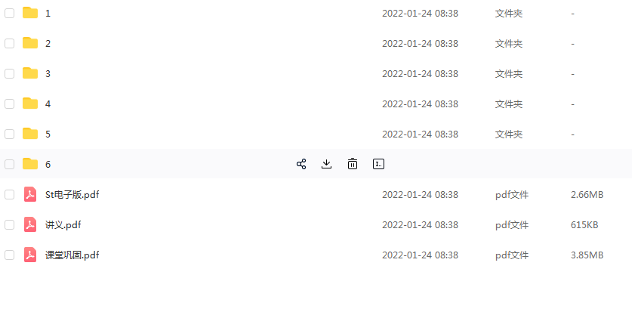The width and height of the screenshot is (644, 309).
Task: Delete folder 6 using the trash icon
Action: point(353,164)
